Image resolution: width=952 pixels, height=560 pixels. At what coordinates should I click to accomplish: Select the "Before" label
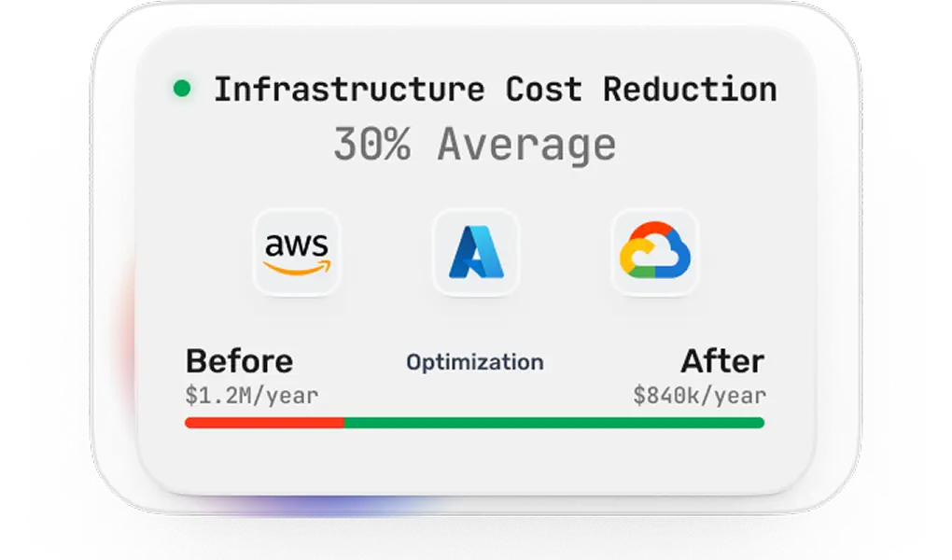239,361
